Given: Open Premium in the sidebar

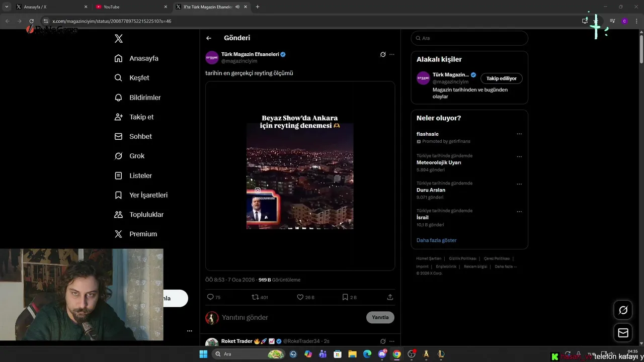Looking at the screenshot, I should click(x=135, y=234).
